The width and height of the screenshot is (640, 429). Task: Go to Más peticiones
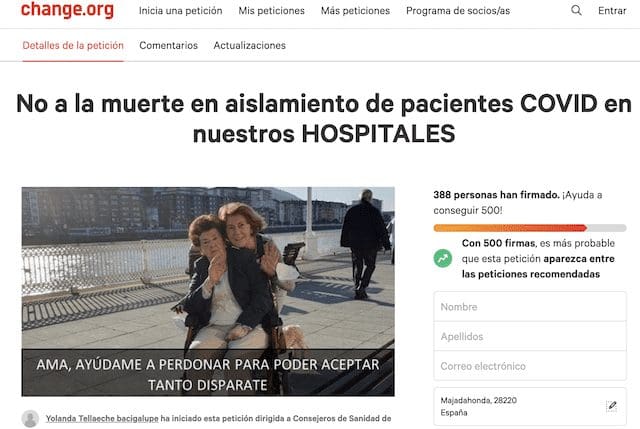pyautogui.click(x=355, y=11)
